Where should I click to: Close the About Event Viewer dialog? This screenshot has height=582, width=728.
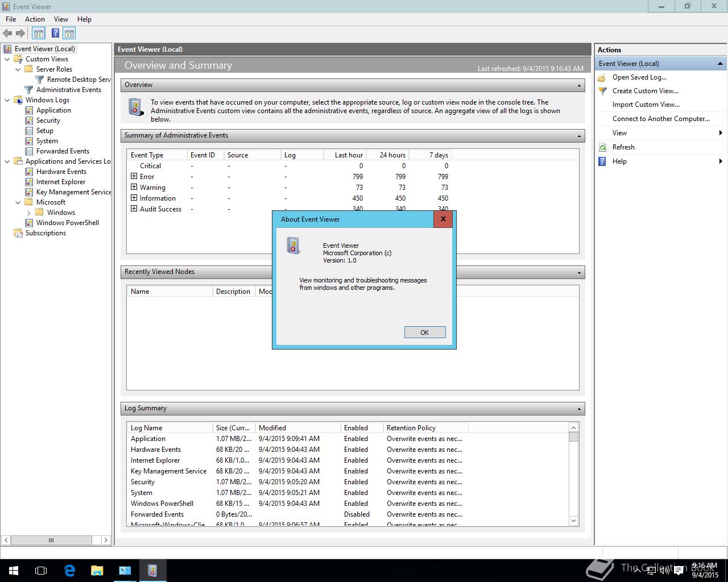443,219
